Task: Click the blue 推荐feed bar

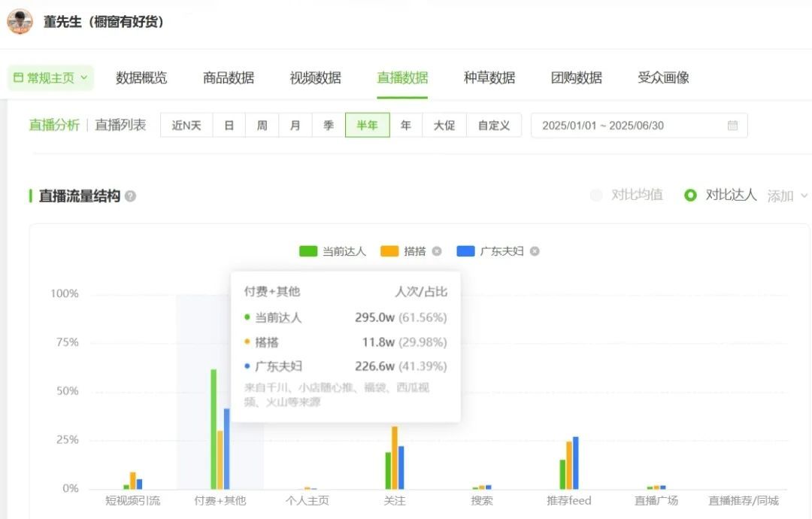Action: pos(575,463)
